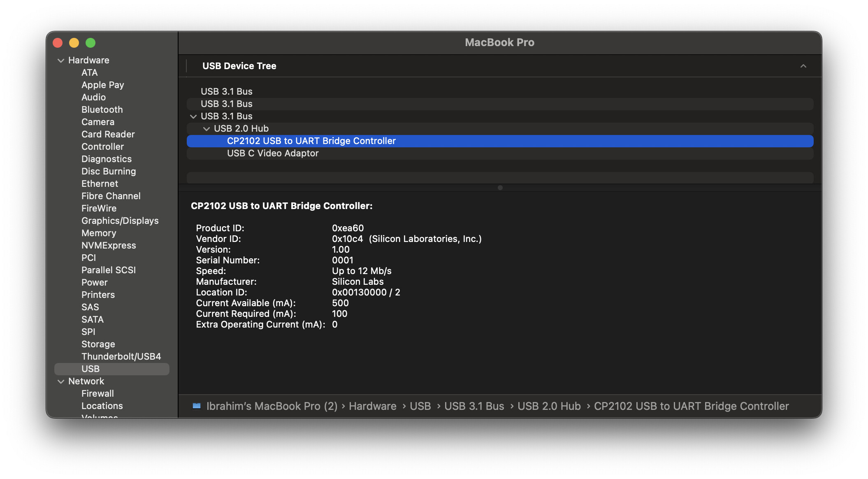Click the split pane divider handle dot
Screen dimensions: 868x479
click(500, 188)
